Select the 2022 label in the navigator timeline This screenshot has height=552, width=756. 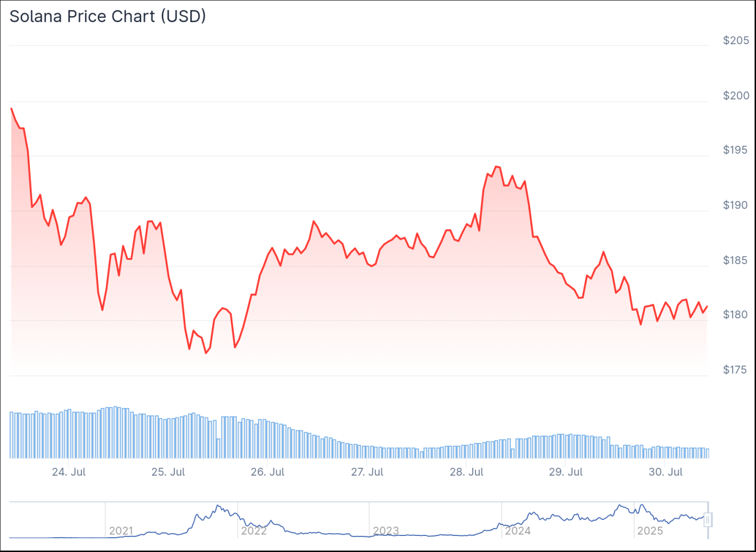(253, 531)
